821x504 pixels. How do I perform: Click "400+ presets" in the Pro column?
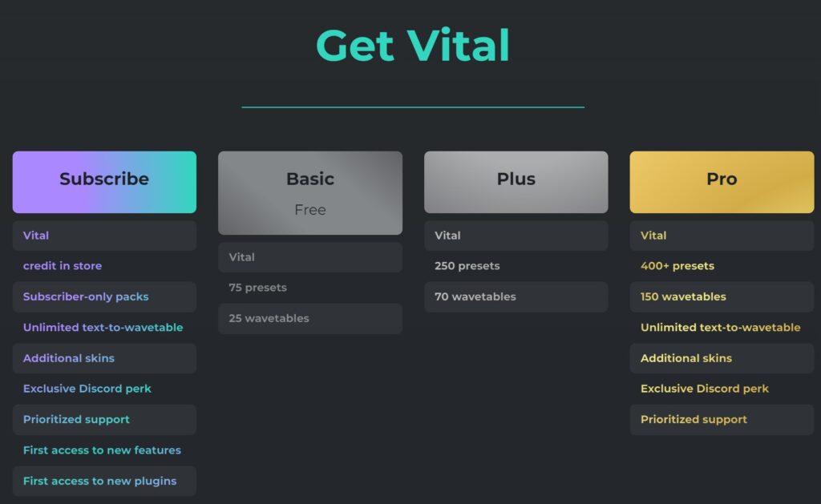(677, 266)
